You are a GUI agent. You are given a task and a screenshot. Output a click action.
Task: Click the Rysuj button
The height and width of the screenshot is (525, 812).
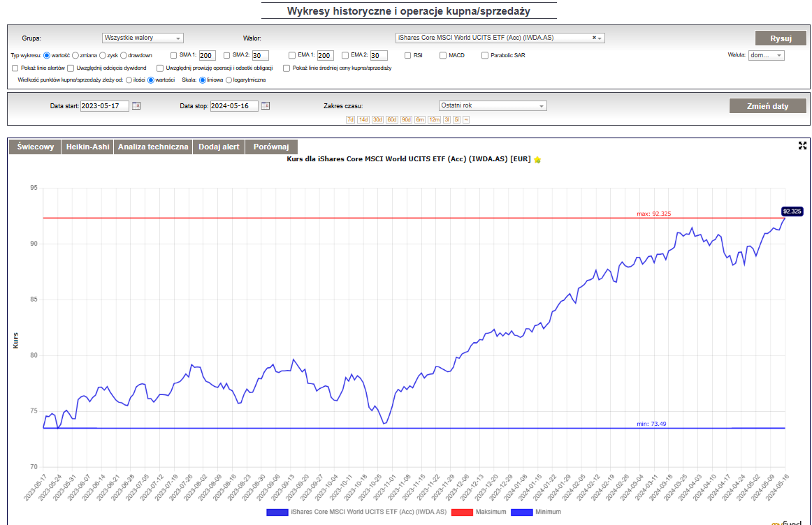coord(781,38)
